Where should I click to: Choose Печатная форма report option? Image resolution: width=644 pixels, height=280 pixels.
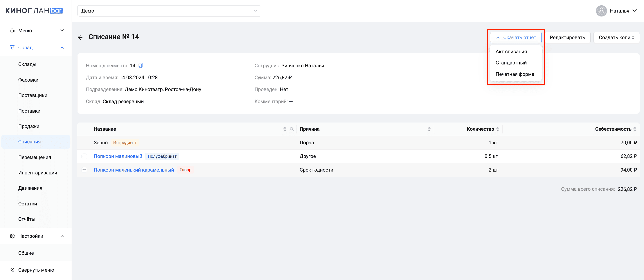coord(515,74)
